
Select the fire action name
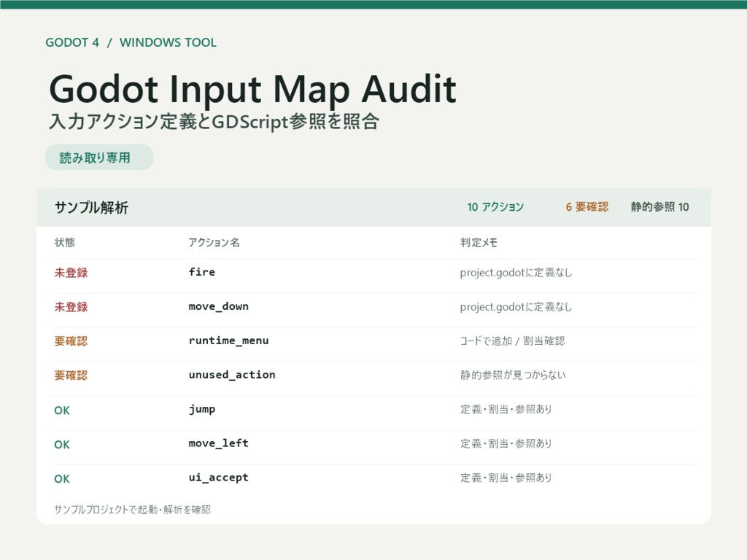point(202,272)
